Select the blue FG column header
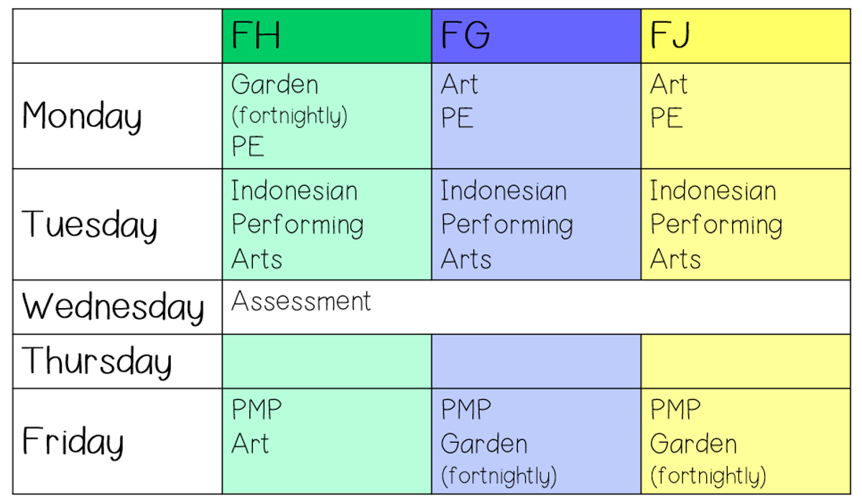862x504 pixels. click(537, 37)
